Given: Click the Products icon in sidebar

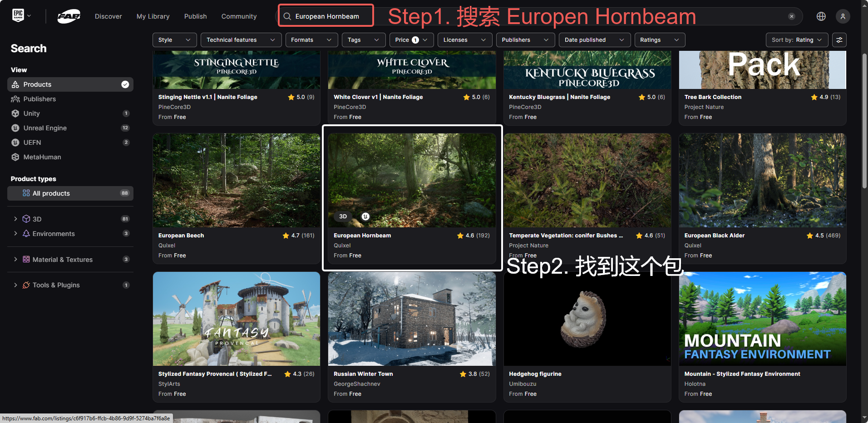Looking at the screenshot, I should (15, 84).
